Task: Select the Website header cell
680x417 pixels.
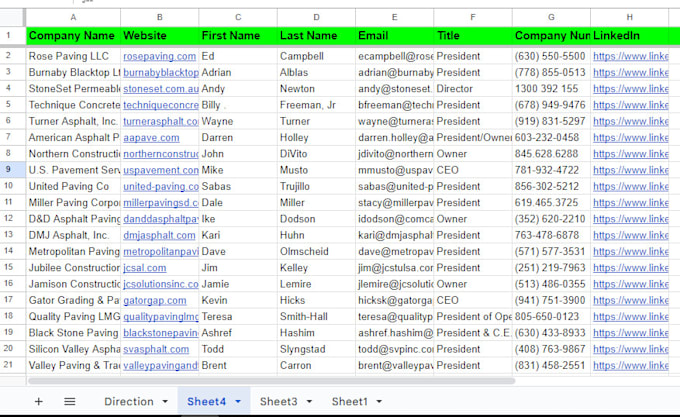Action: click(160, 36)
